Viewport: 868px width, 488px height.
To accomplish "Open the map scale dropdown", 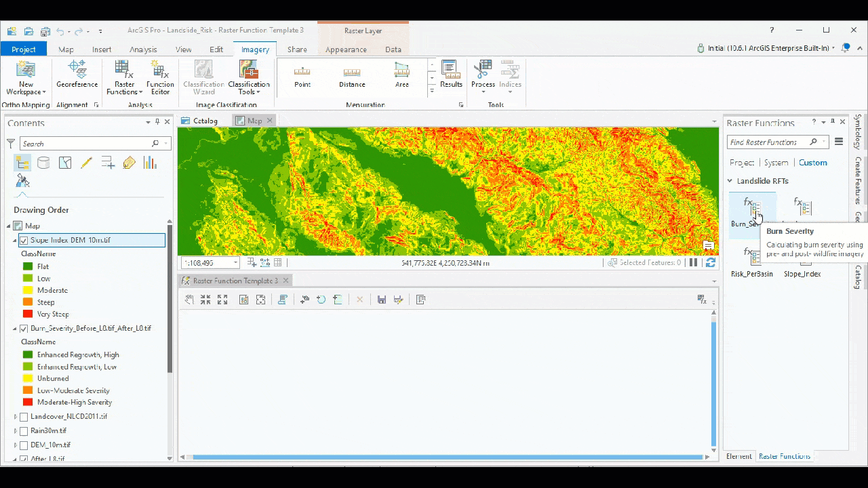I will point(235,262).
